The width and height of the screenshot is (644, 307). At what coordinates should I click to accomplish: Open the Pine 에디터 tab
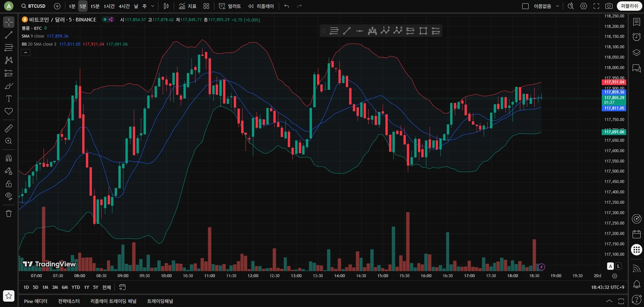click(36, 301)
